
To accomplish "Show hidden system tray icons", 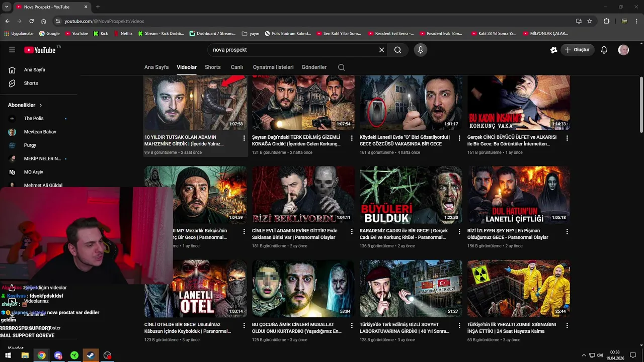I will [584, 355].
